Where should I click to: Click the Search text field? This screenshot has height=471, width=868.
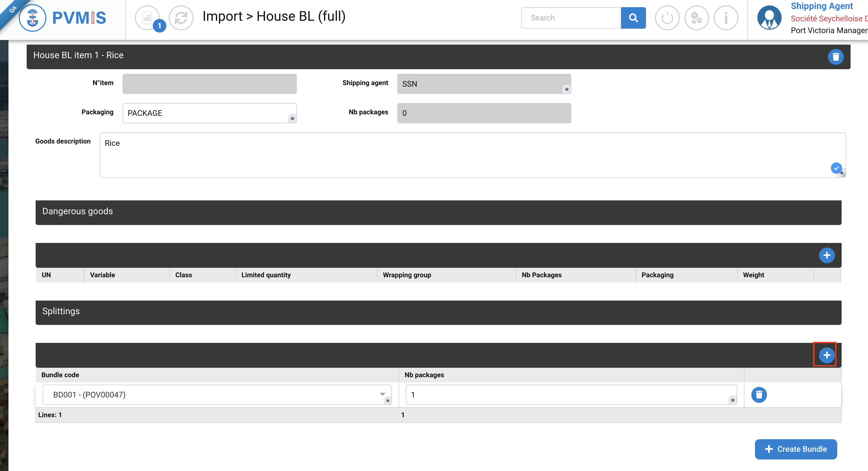point(571,18)
